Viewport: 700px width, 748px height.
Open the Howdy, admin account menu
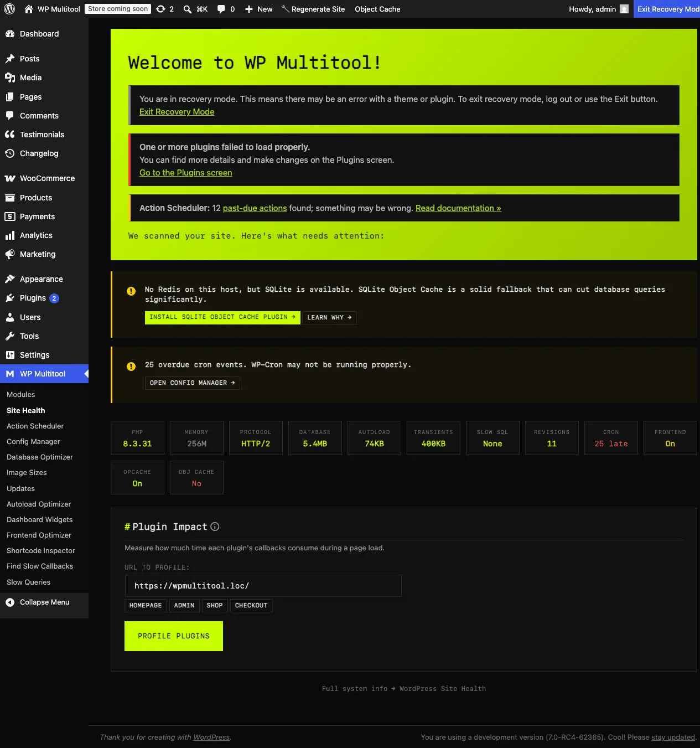pos(599,9)
